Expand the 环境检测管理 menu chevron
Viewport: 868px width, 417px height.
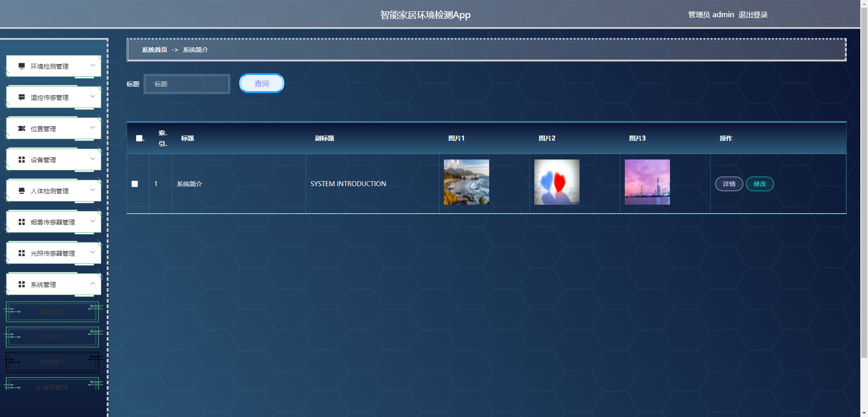(93, 66)
